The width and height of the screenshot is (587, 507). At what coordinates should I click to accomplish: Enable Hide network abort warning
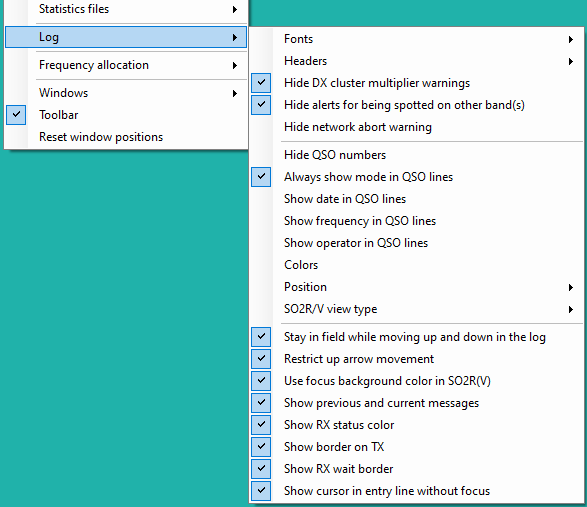(416, 127)
